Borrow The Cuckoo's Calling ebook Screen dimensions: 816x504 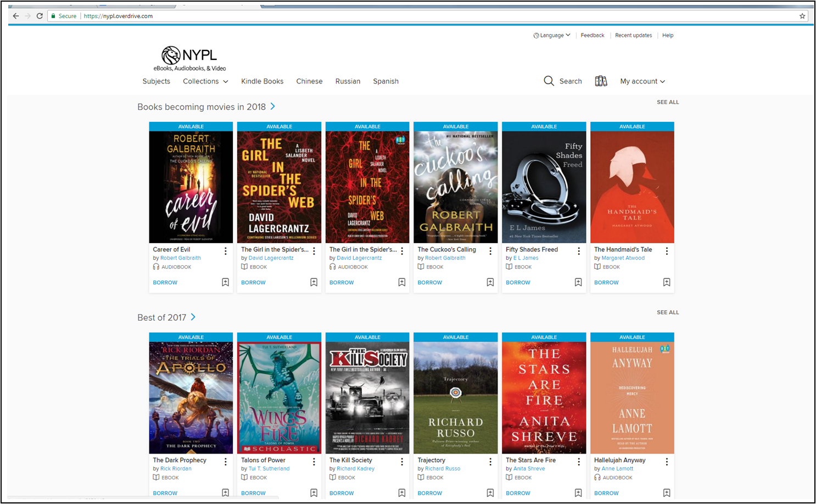430,283
